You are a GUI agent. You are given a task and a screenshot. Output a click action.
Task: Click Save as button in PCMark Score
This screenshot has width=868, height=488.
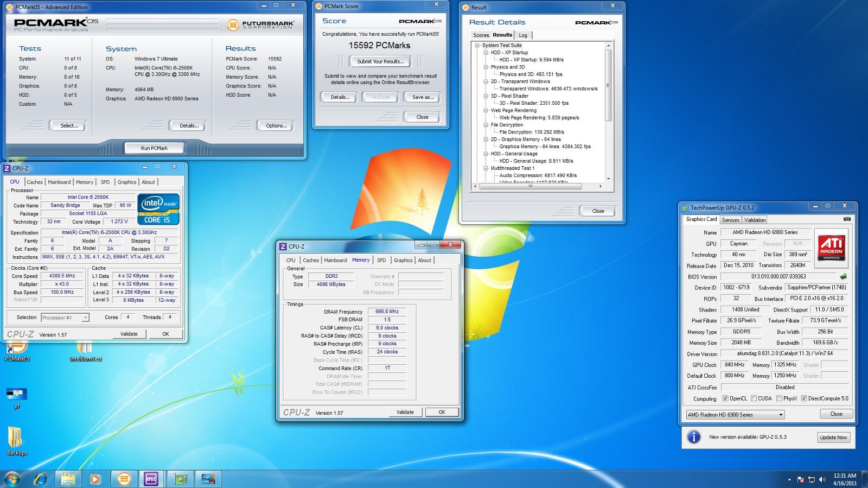[423, 97]
